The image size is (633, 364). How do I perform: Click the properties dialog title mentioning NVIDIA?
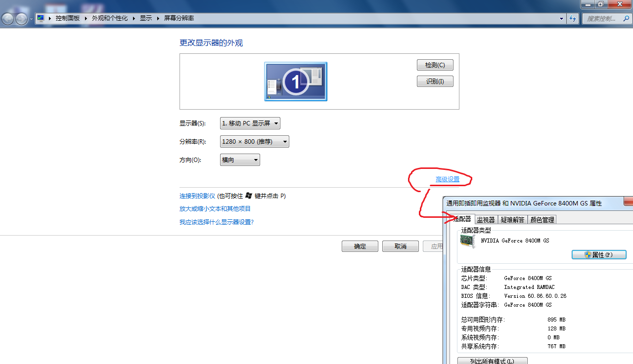[524, 203]
